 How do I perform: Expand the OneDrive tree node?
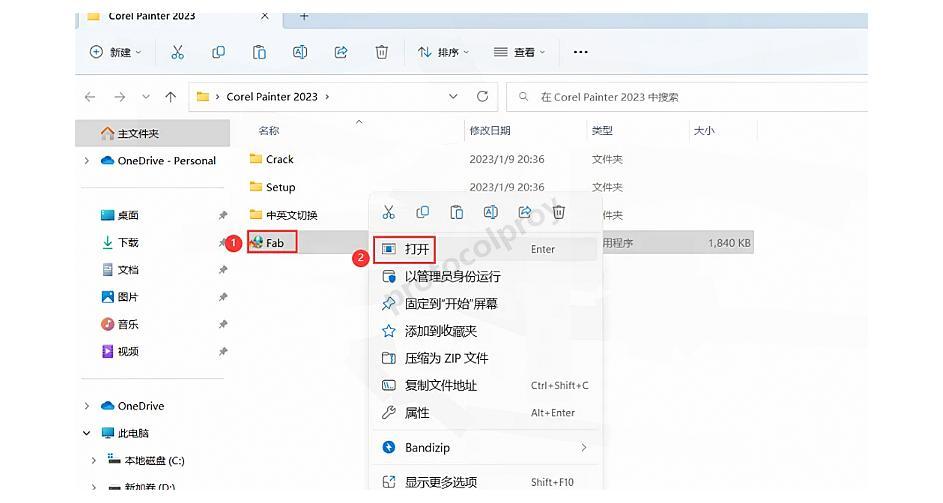(x=87, y=406)
